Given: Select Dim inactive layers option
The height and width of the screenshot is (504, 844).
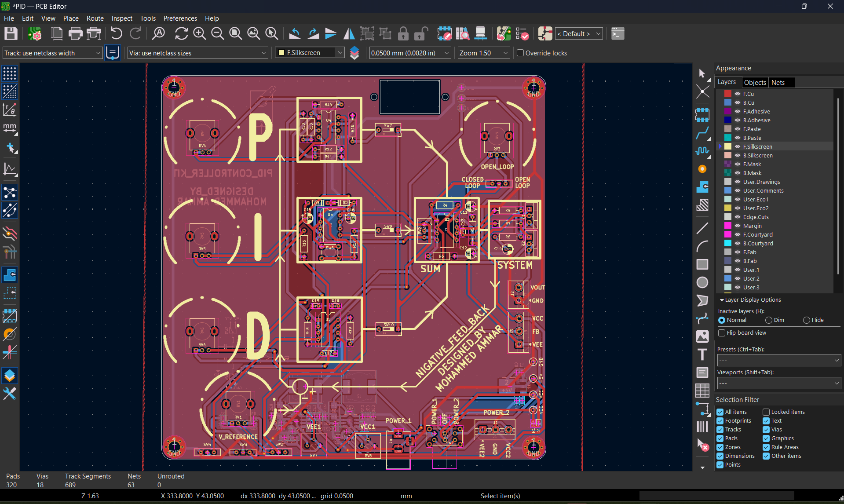Looking at the screenshot, I should (x=768, y=320).
